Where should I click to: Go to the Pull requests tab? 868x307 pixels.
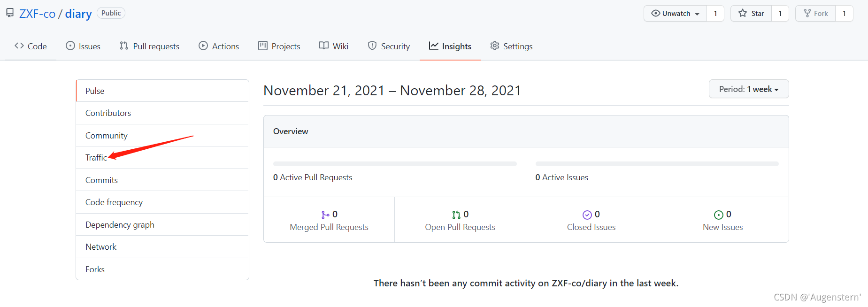[x=149, y=46]
